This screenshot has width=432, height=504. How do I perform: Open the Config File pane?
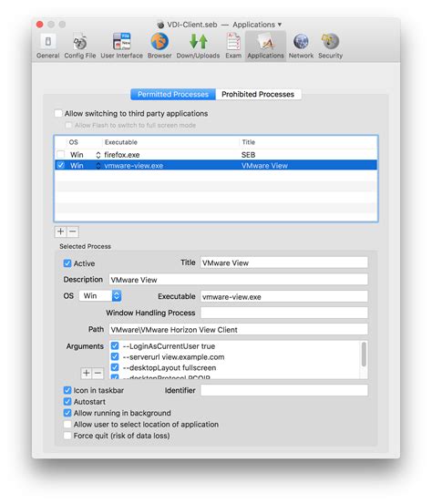tap(79, 46)
